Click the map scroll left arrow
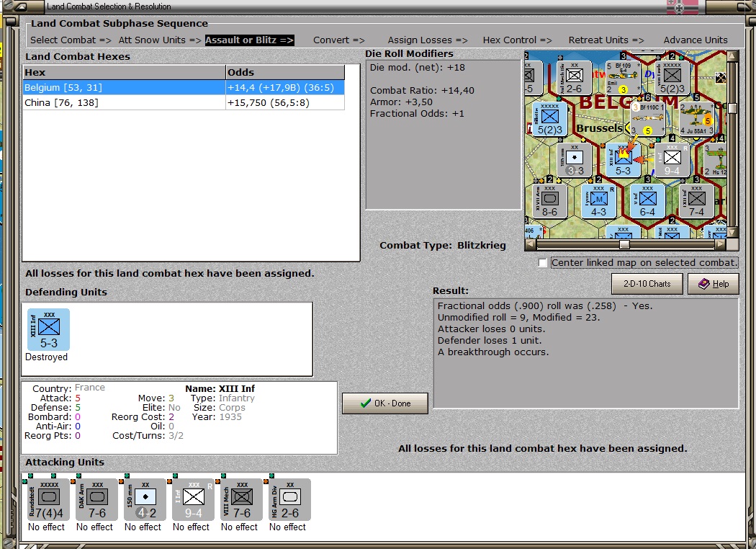 tap(530, 244)
